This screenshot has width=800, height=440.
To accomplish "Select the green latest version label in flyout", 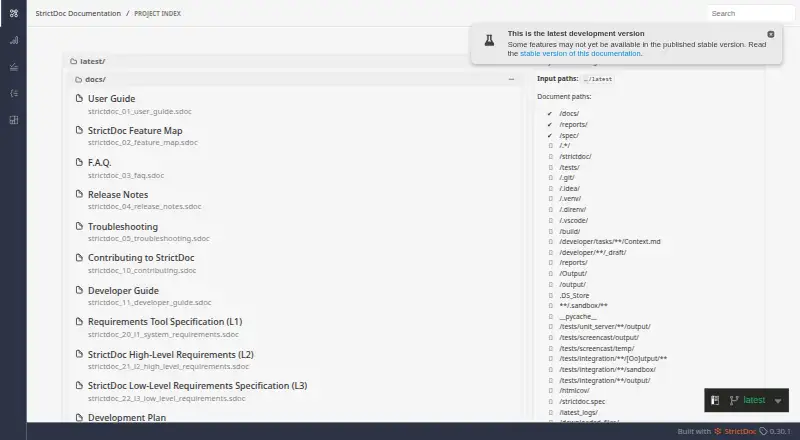I will click(754, 400).
